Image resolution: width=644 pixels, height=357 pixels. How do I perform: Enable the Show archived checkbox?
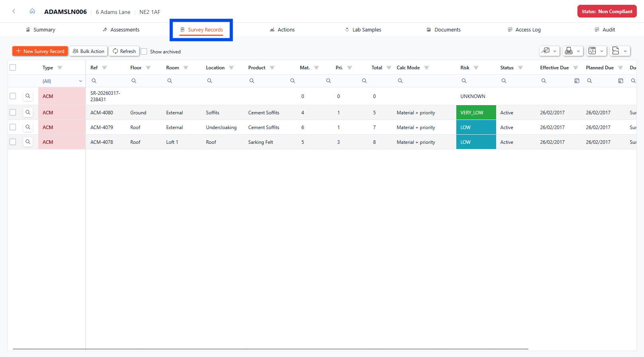[x=144, y=51]
